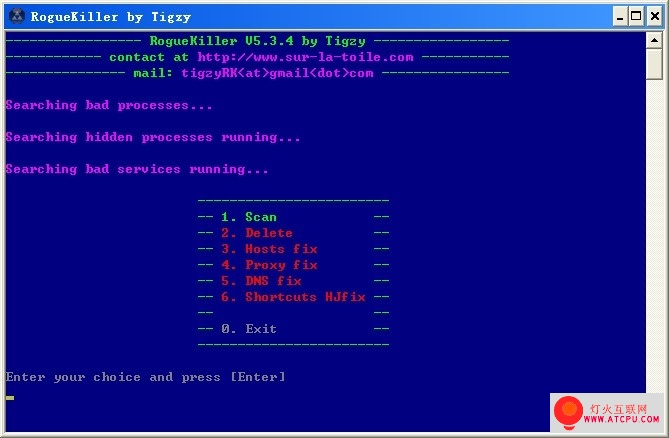Click the vertical scrollbar thumb
The image size is (669, 438).
(x=654, y=64)
